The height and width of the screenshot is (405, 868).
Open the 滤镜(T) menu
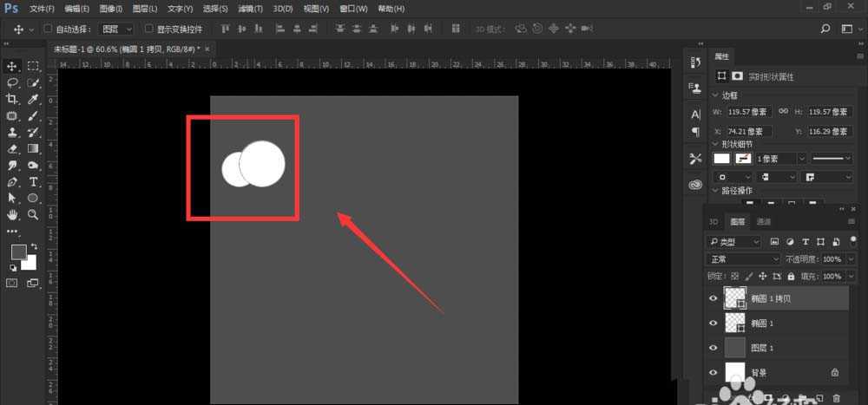pos(251,8)
